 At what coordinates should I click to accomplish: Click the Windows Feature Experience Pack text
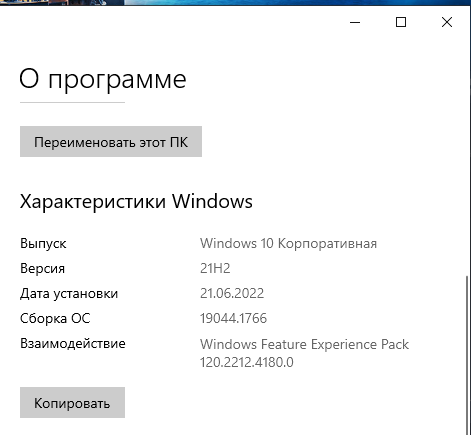coord(304,344)
